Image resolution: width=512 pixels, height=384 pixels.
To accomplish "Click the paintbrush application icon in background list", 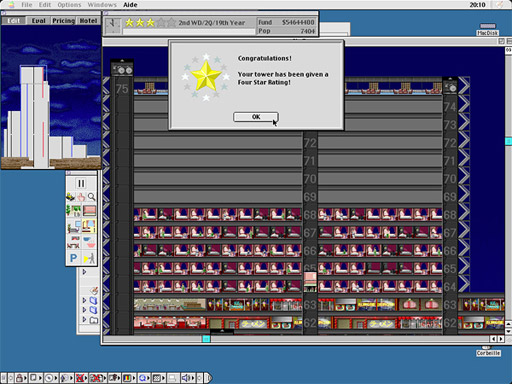I will point(94,290).
